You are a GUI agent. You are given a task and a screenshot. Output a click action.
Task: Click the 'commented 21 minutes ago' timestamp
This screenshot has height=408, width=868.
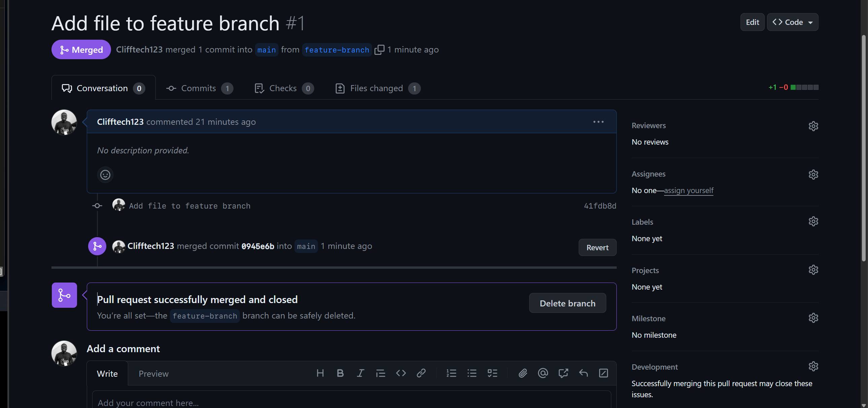(201, 122)
